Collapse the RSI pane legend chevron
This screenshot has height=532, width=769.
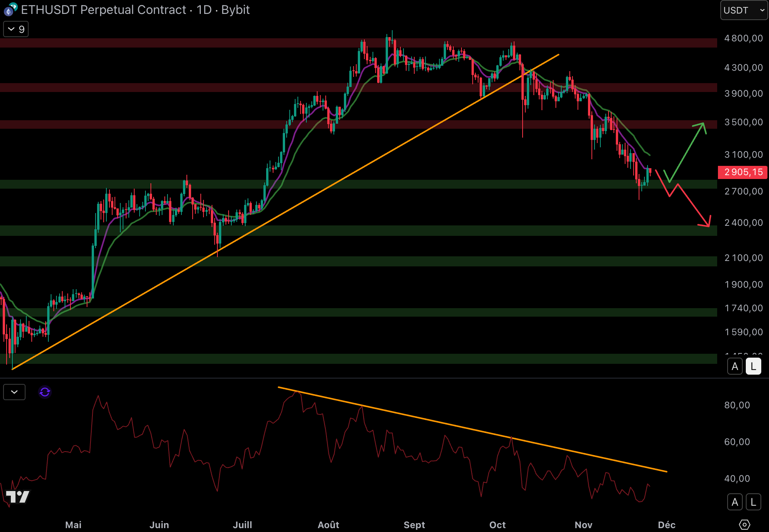14,392
